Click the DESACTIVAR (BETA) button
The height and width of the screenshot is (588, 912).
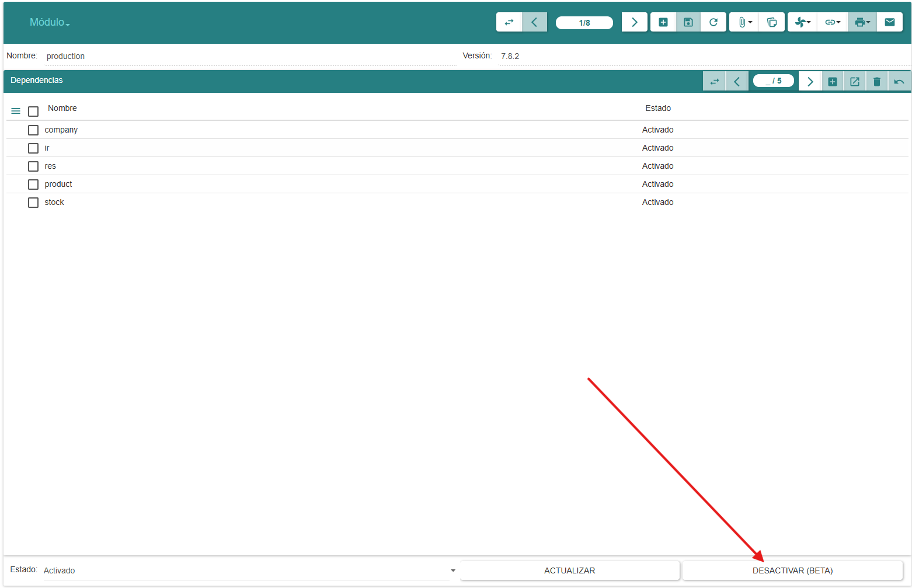coord(792,570)
